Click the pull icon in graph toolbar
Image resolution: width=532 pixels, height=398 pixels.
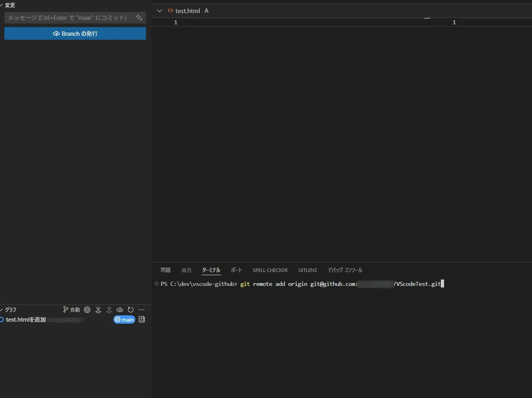[x=109, y=310]
